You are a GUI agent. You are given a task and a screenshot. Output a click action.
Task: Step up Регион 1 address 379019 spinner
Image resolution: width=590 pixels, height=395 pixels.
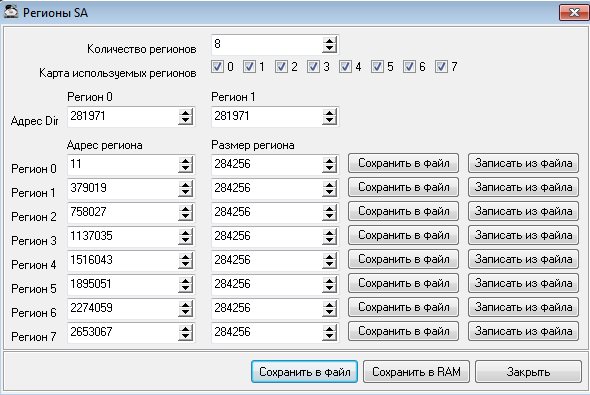(186, 185)
